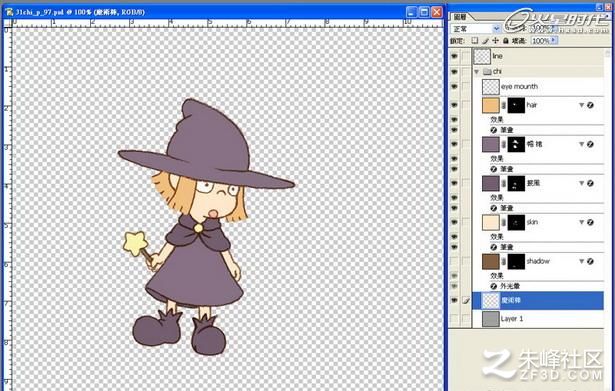Hide the hair layer
Viewport: 615px width, 391px height.
point(454,105)
